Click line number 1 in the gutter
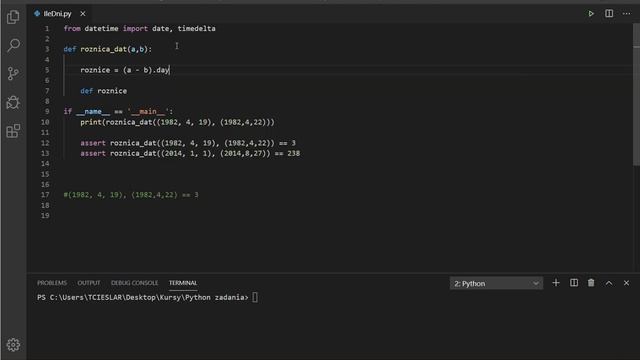The image size is (640, 360). 47,29
